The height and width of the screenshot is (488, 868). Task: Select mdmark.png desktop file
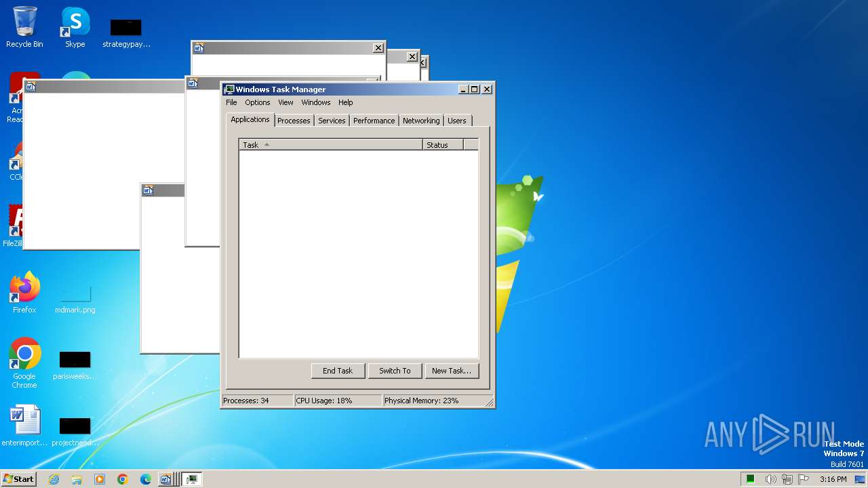(x=75, y=299)
